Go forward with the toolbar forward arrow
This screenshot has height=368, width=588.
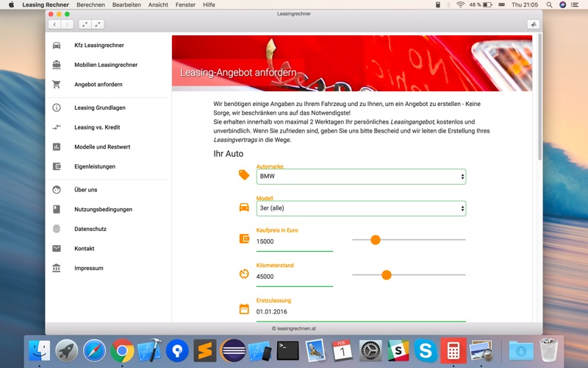67,24
